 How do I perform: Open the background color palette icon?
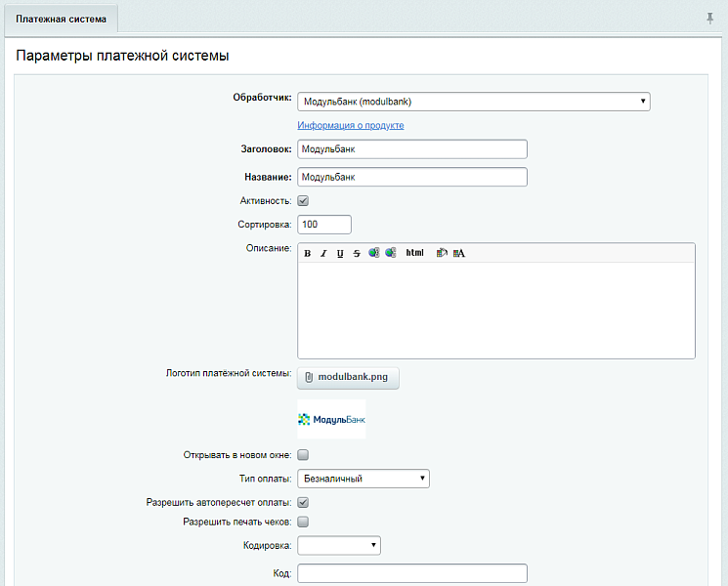[442, 253]
